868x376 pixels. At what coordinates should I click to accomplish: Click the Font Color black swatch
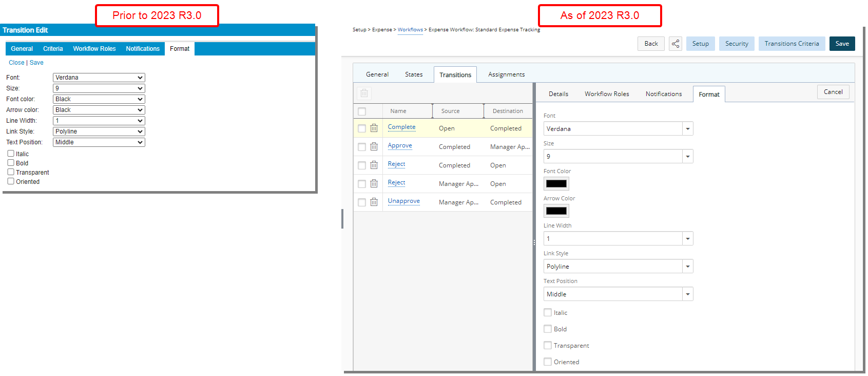[556, 183]
